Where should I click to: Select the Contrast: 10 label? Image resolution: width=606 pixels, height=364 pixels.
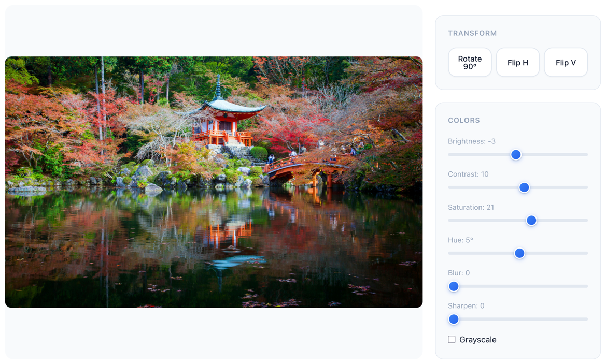tap(468, 174)
